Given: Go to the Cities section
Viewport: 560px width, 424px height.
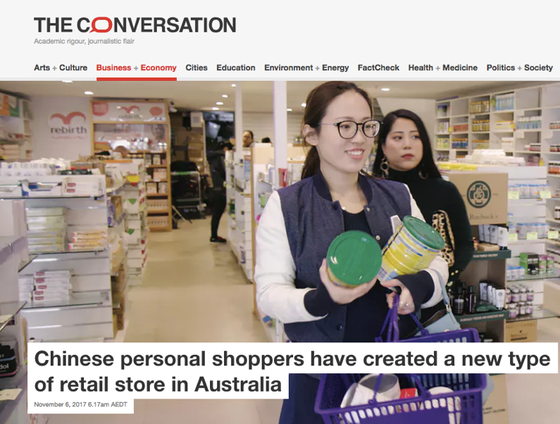Looking at the screenshot, I should 196,68.
